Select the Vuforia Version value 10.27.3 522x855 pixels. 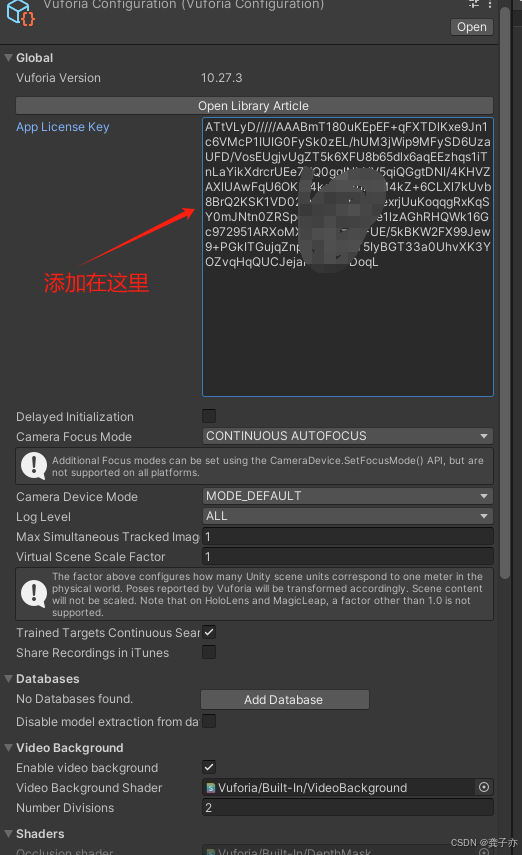221,78
